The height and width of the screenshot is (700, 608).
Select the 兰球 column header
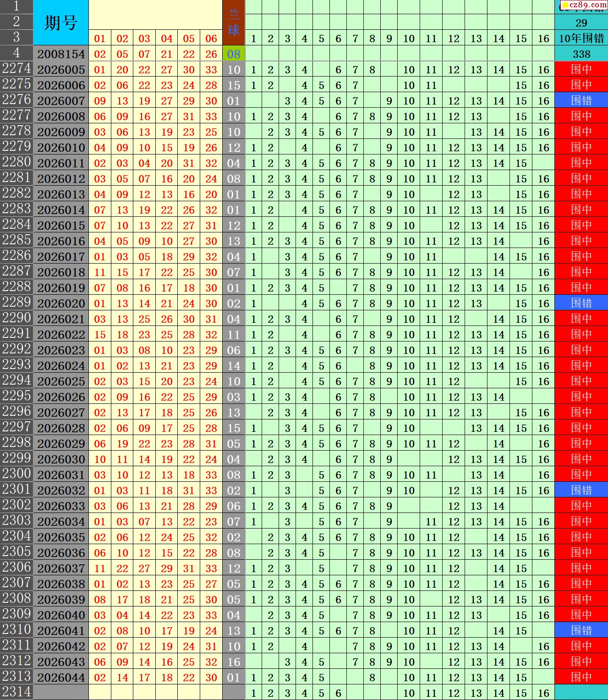coord(234,22)
